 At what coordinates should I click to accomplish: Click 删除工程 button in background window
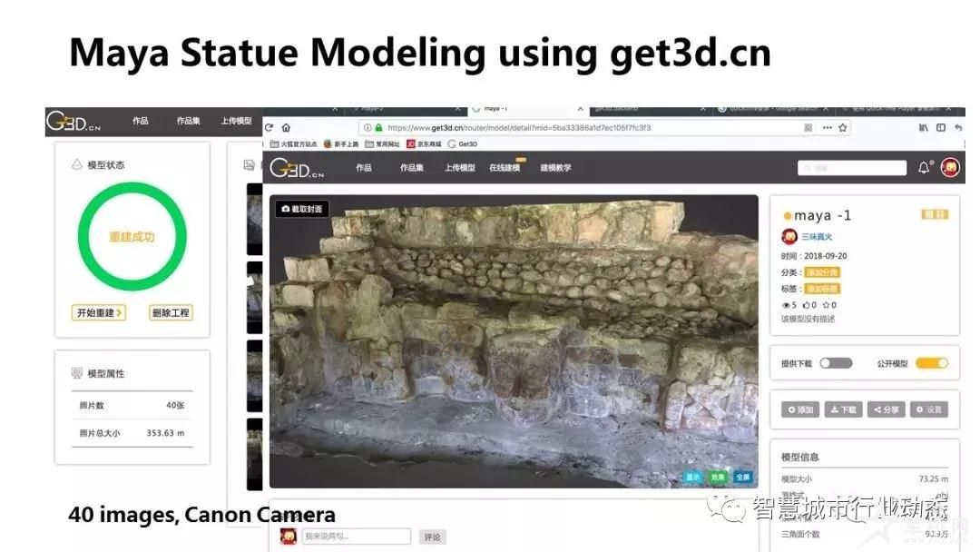pyautogui.click(x=171, y=312)
